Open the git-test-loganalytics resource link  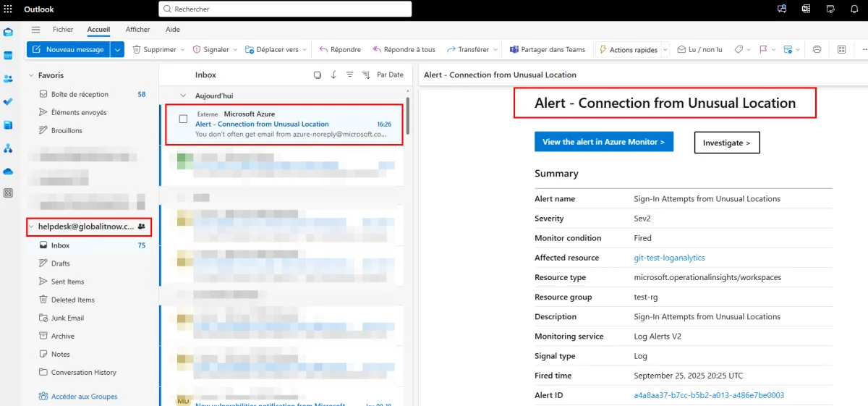[x=669, y=258]
